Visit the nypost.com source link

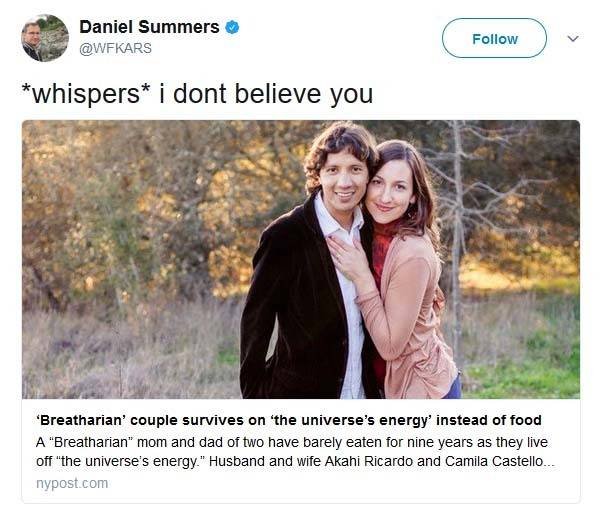point(71,483)
